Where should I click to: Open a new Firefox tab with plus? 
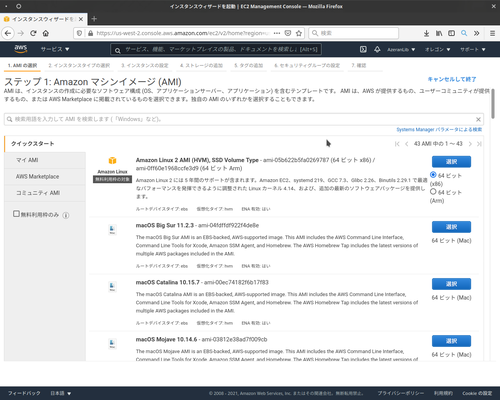click(94, 19)
